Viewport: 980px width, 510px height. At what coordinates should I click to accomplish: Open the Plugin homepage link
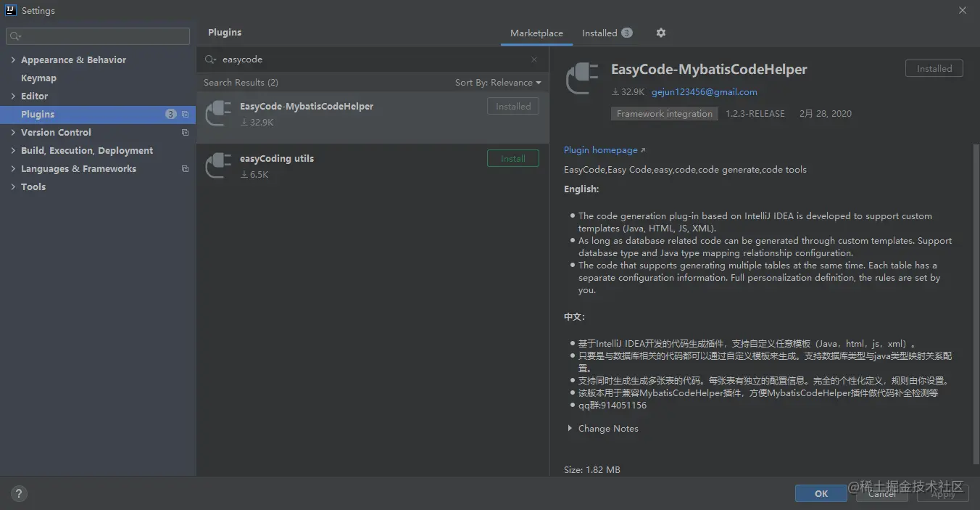click(605, 150)
